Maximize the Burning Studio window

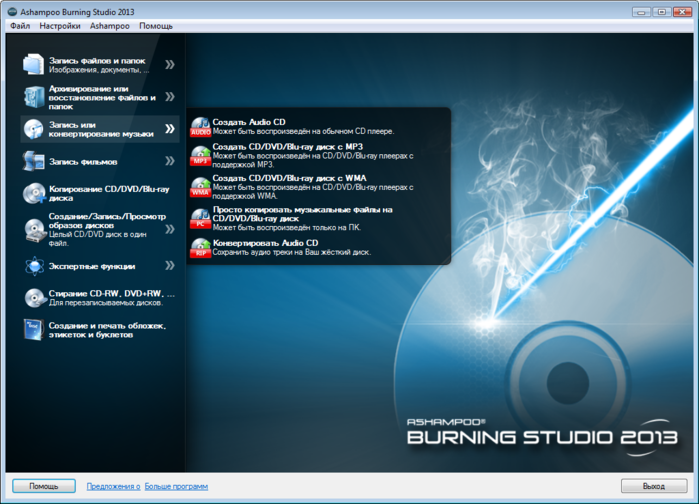(x=662, y=12)
